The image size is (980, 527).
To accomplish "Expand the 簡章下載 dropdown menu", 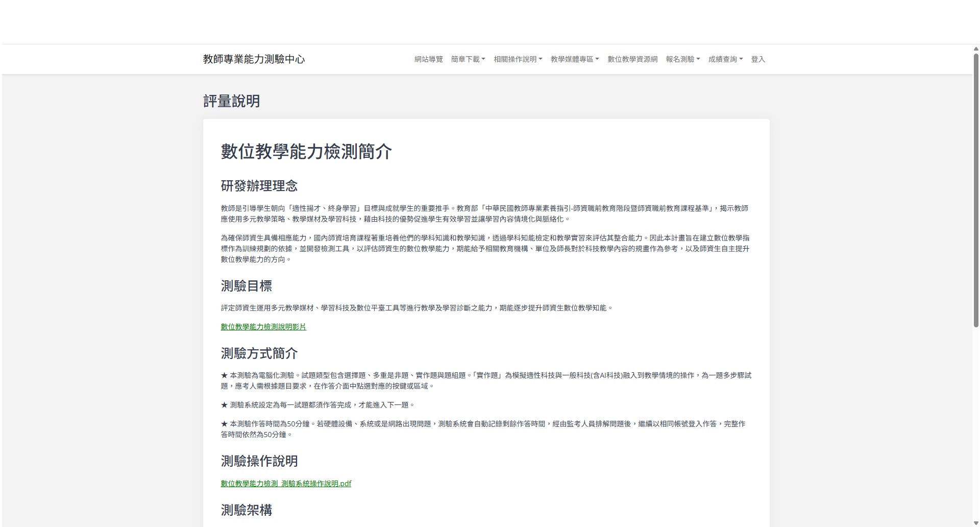I will (x=468, y=59).
